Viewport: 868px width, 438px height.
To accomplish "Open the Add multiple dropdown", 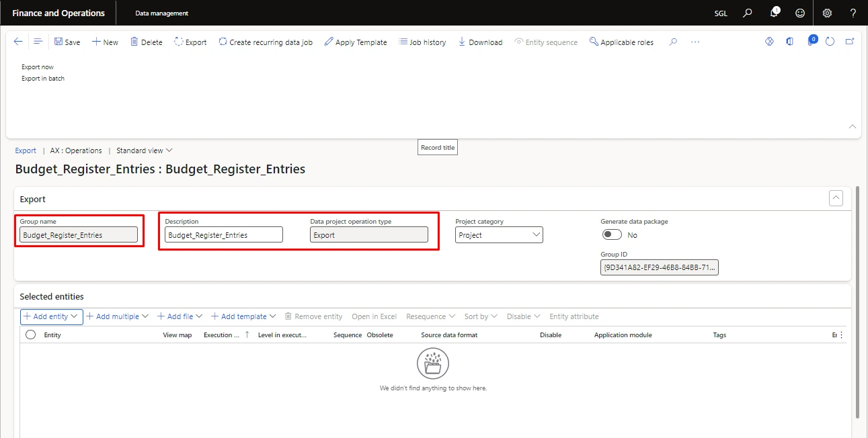I will coord(118,316).
